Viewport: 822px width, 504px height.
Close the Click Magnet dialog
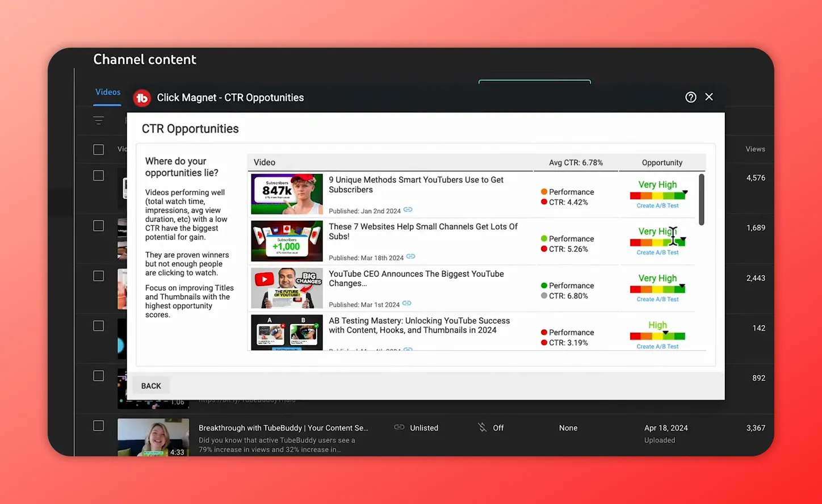pyautogui.click(x=709, y=97)
